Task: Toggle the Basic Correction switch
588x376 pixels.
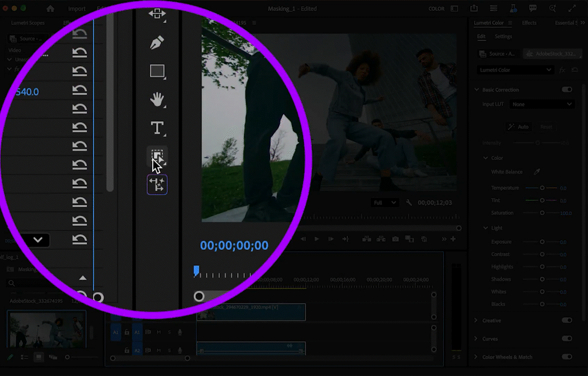Action: [x=567, y=90]
